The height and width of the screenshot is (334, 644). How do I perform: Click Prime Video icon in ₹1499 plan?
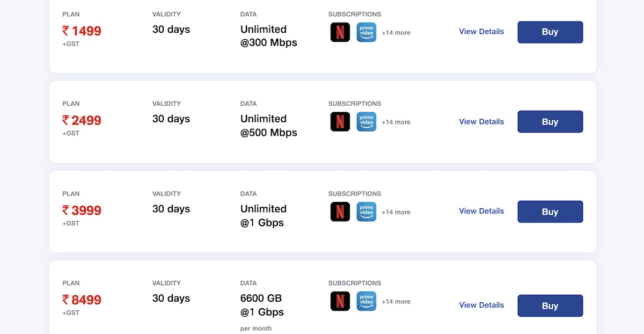coord(367,32)
